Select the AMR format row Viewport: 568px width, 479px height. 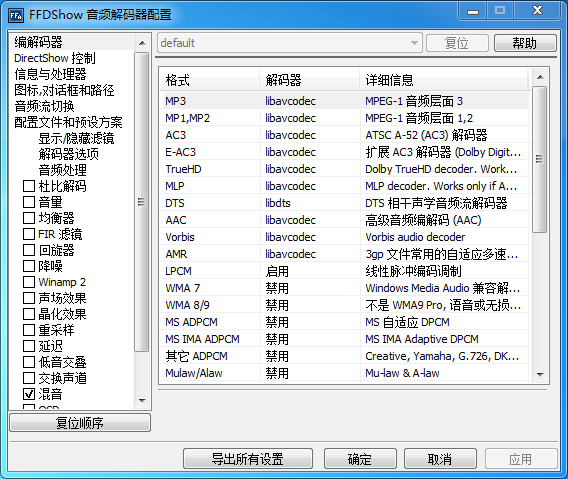point(344,254)
